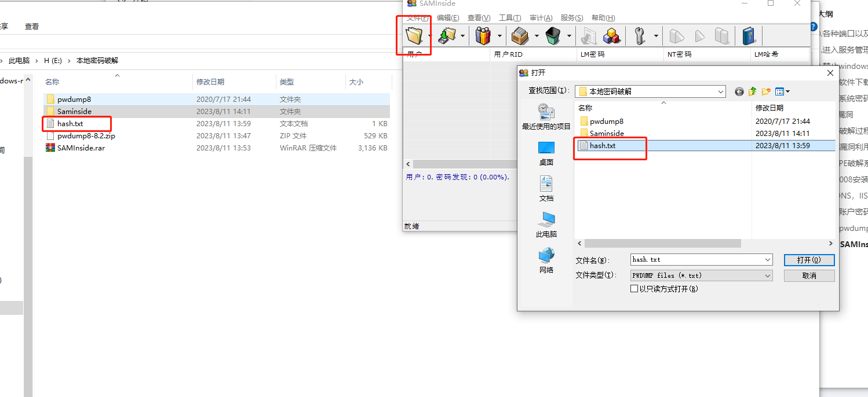Open the blue help book icon
The image size is (868, 397).
coord(749,36)
